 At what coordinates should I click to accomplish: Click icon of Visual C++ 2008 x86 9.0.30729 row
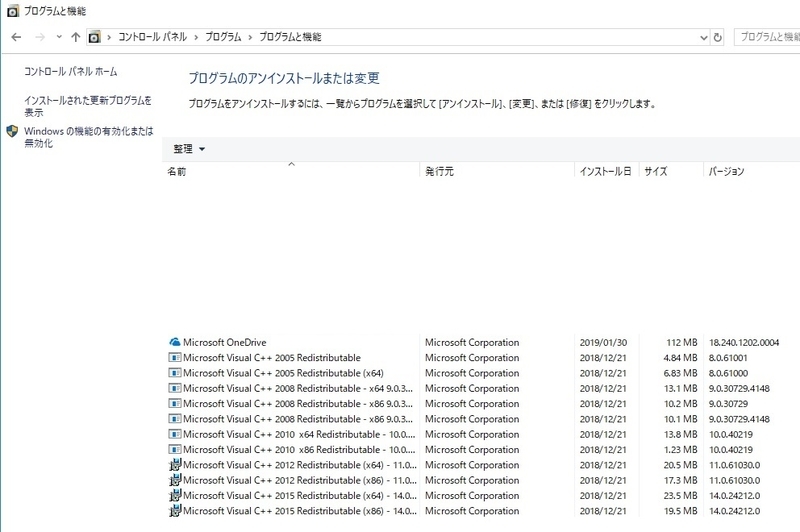pyautogui.click(x=174, y=403)
